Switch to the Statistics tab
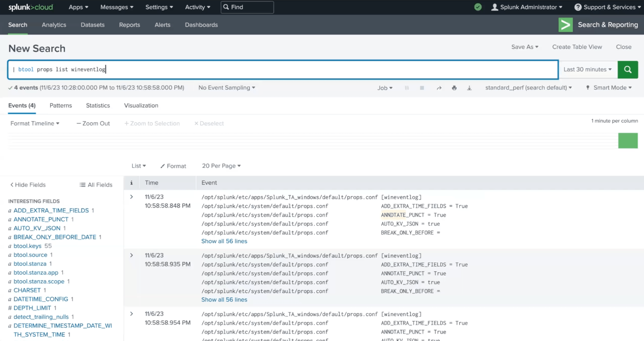Image resolution: width=644 pixels, height=341 pixels. pyautogui.click(x=98, y=105)
